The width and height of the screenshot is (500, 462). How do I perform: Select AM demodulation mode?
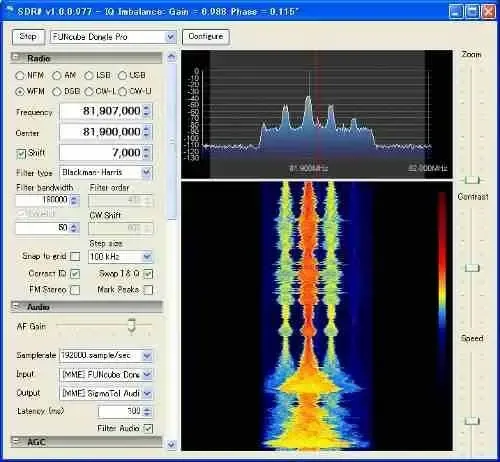click(57, 76)
